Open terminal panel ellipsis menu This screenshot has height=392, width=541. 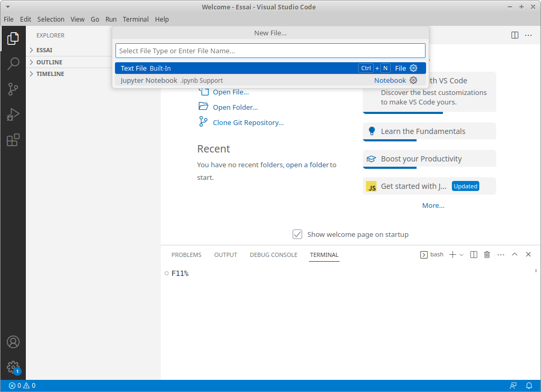(x=501, y=255)
